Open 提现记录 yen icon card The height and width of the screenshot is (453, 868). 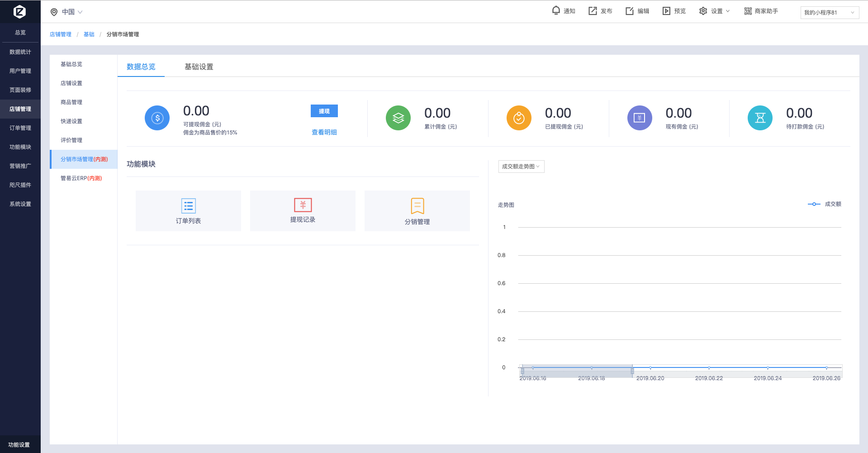303,211
